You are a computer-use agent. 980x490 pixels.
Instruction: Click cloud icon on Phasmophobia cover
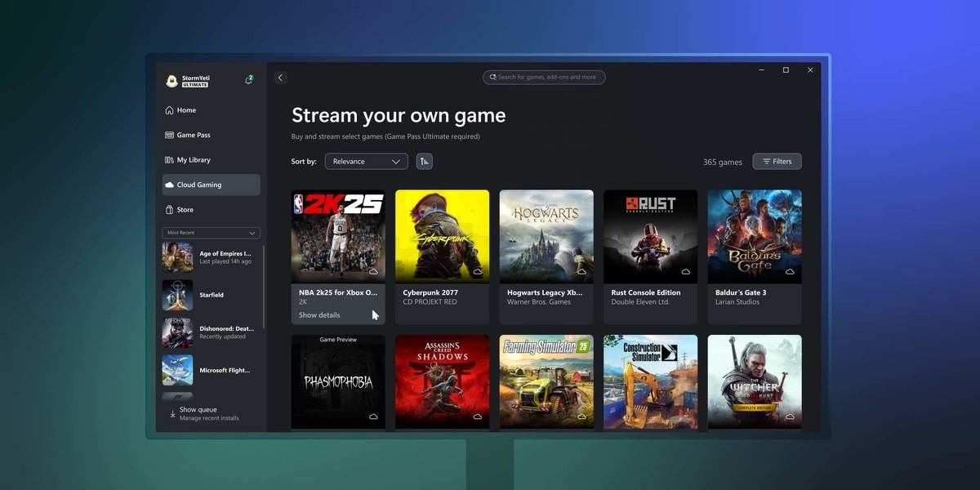coord(373,416)
